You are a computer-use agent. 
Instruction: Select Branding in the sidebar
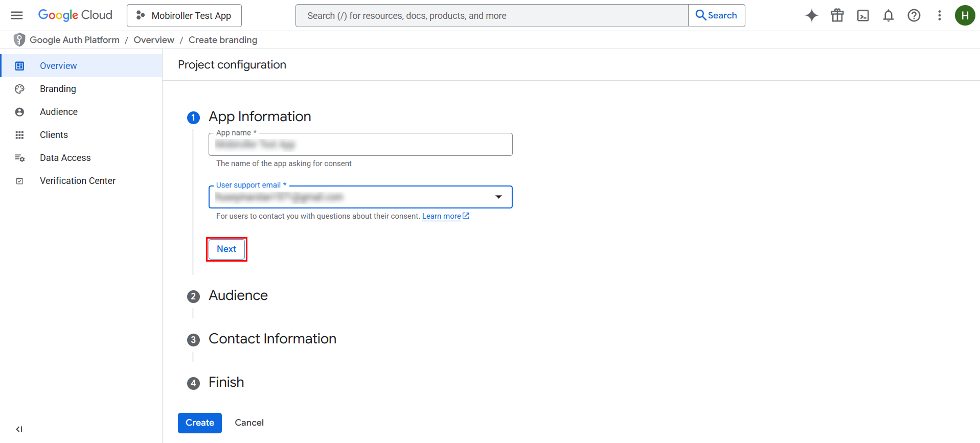pos(81,89)
